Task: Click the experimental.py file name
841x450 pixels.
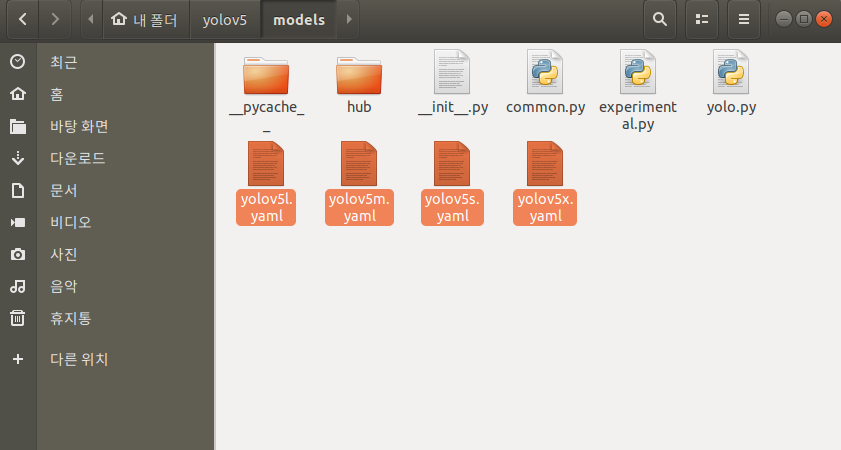Action: pyautogui.click(x=638, y=115)
